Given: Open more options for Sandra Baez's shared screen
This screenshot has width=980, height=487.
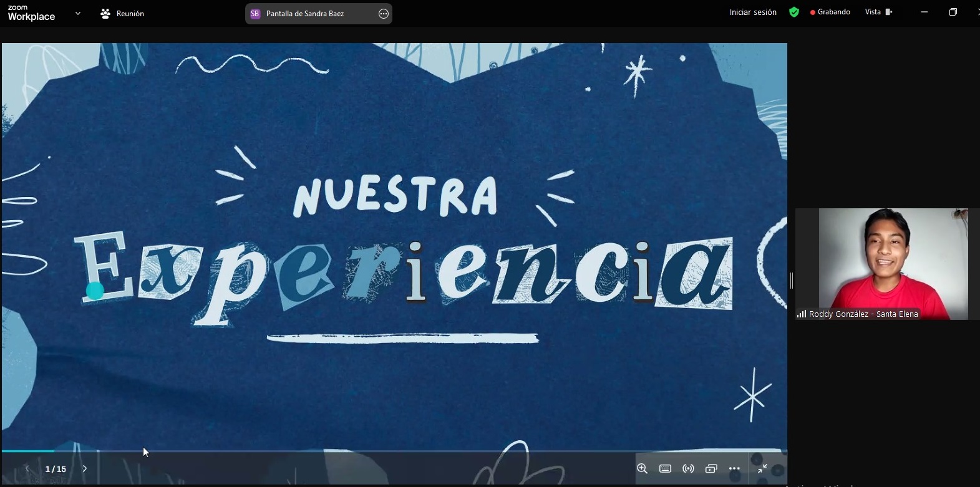Looking at the screenshot, I should [384, 14].
